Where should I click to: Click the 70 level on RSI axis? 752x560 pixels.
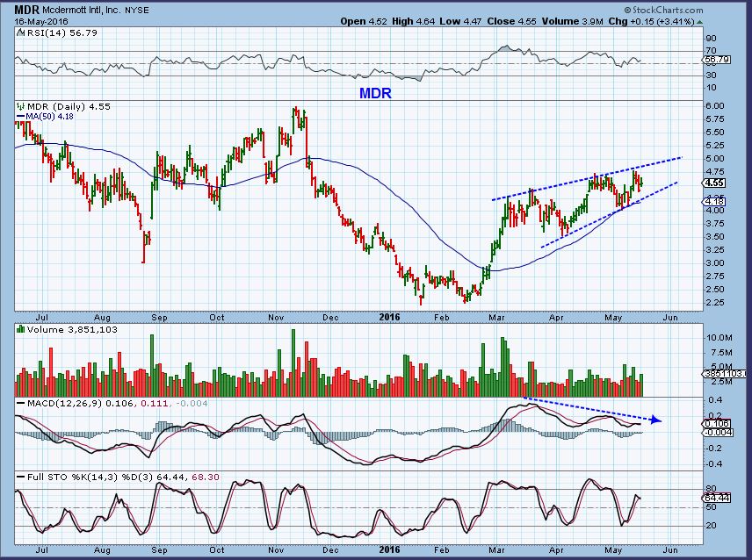(x=711, y=51)
